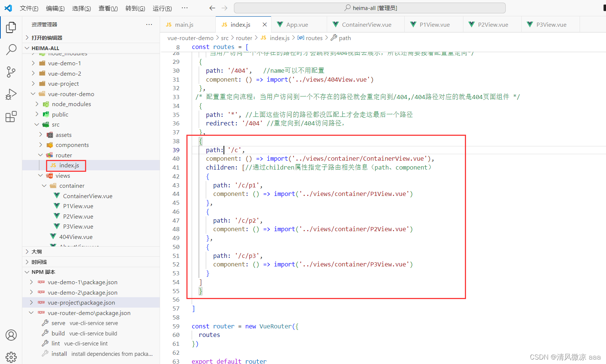
Task: Expand the 打开的编辑器 section
Action: tap(27, 37)
